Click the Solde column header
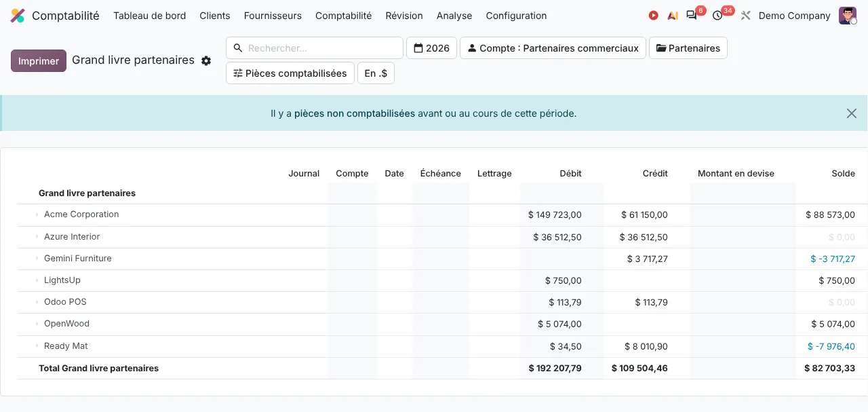The image size is (868, 412). tap(844, 174)
